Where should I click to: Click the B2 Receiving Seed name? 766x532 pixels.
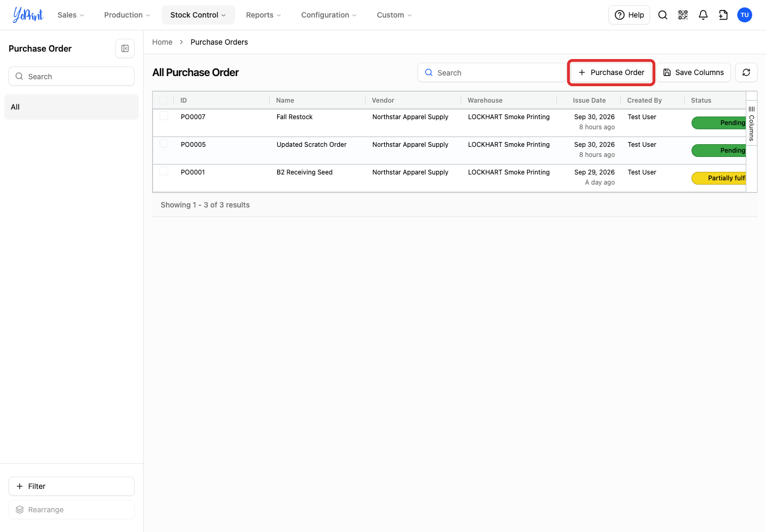(304, 172)
